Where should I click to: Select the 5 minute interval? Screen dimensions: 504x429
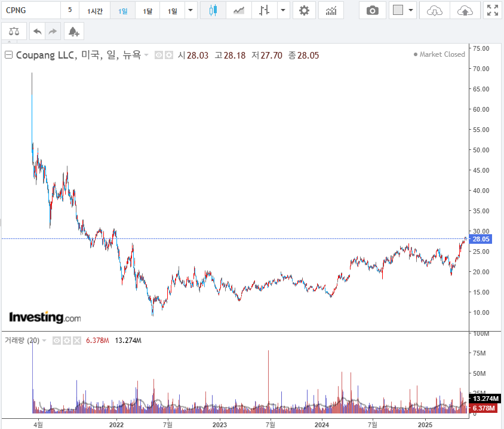[x=70, y=11]
